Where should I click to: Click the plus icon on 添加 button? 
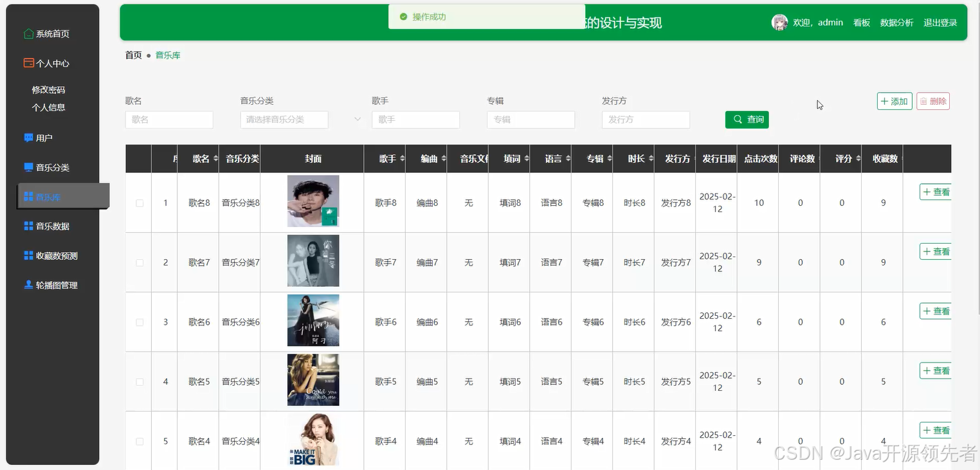click(885, 102)
